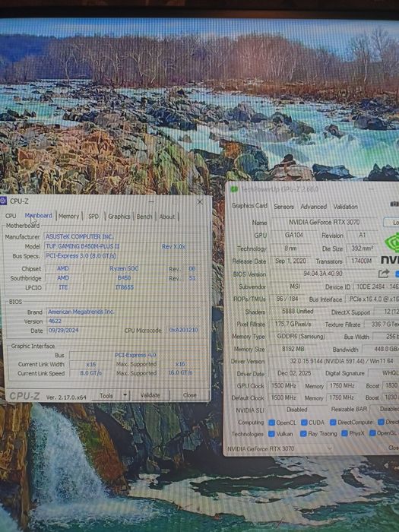399x532 pixels.
Task: Click the GPU-Z title bar app icon
Action: pyautogui.click(x=234, y=189)
